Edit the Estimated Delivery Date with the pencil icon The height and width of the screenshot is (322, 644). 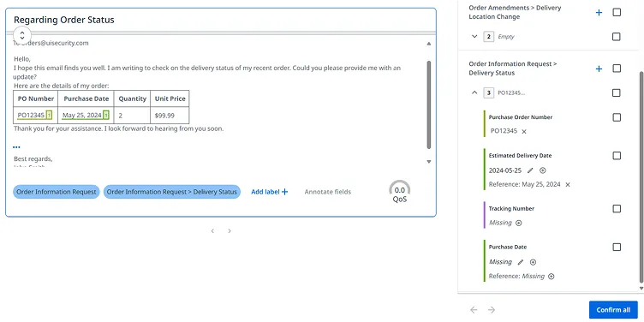click(530, 170)
